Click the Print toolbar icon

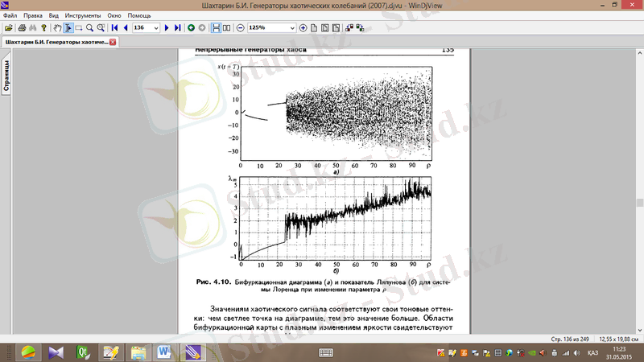pos(22,27)
